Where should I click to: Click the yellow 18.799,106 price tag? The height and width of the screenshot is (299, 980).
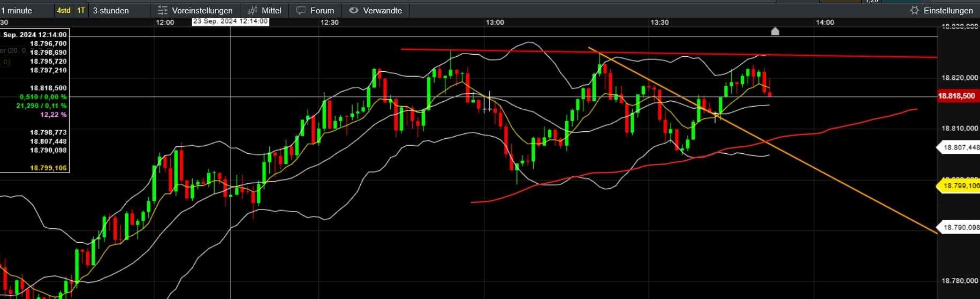959,186
